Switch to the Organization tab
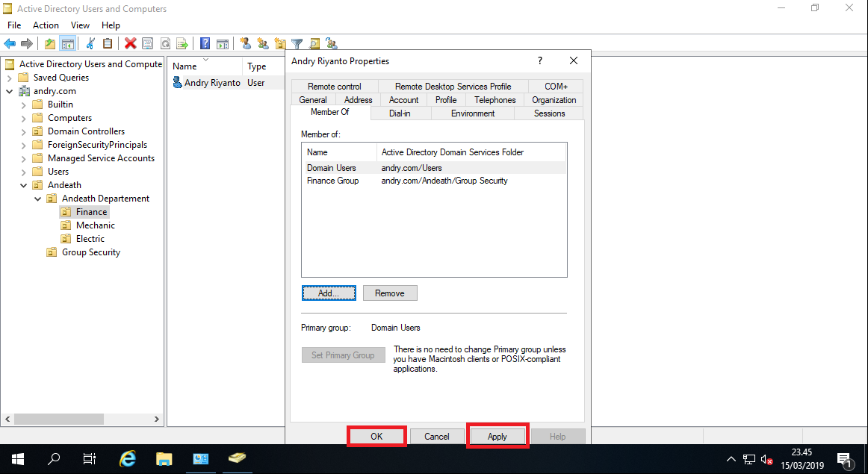Image resolution: width=868 pixels, height=474 pixels. (554, 99)
